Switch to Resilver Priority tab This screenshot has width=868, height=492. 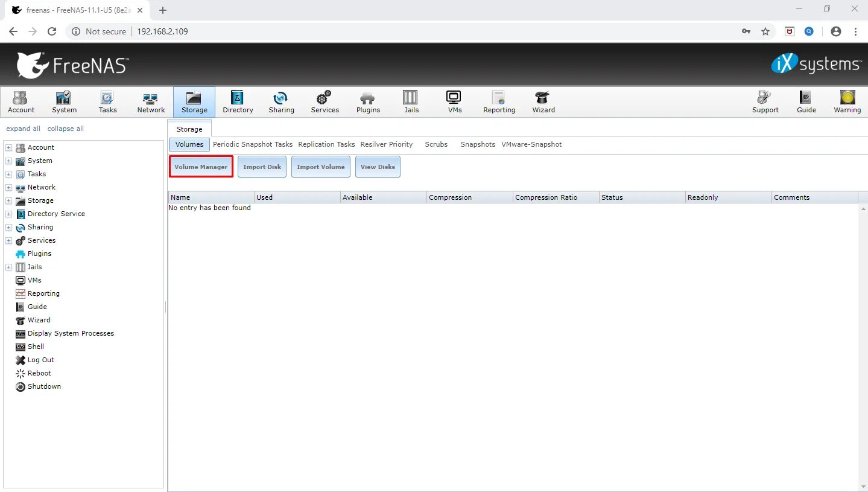point(387,144)
